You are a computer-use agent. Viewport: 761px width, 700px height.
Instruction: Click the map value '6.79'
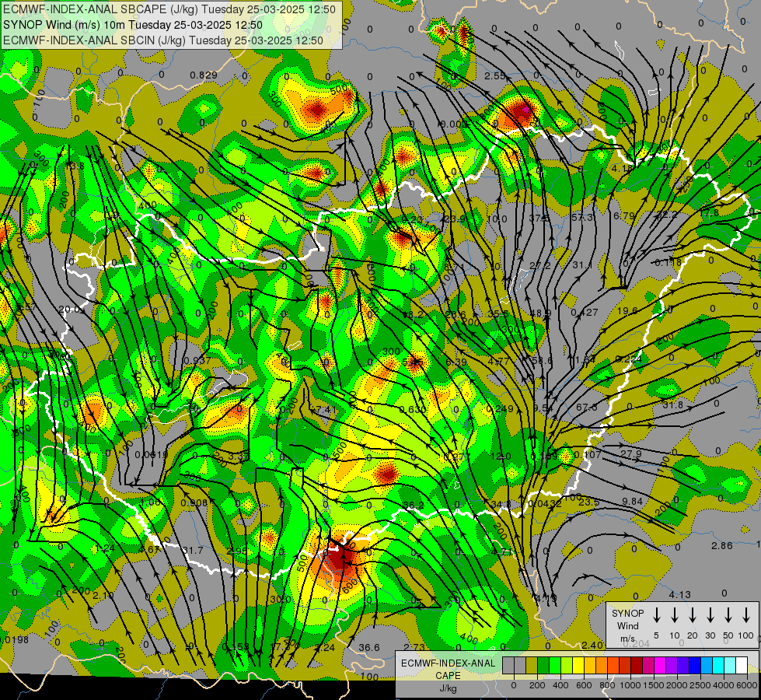(x=623, y=215)
